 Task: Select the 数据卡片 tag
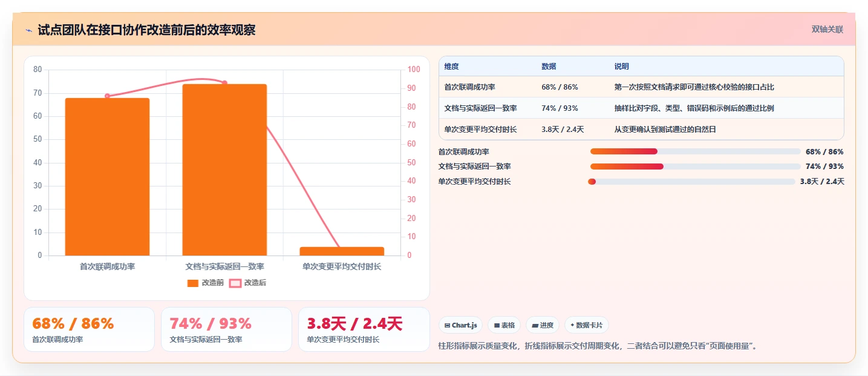(x=586, y=325)
